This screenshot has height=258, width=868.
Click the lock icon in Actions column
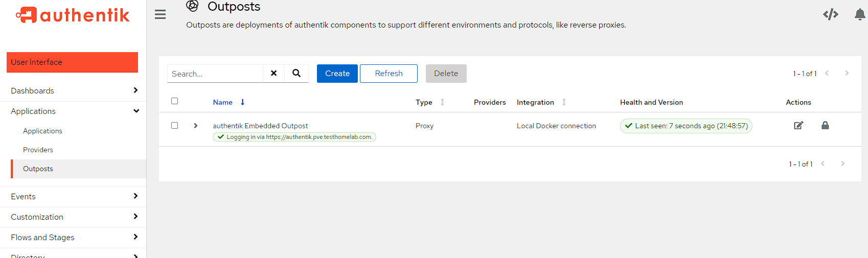point(825,126)
